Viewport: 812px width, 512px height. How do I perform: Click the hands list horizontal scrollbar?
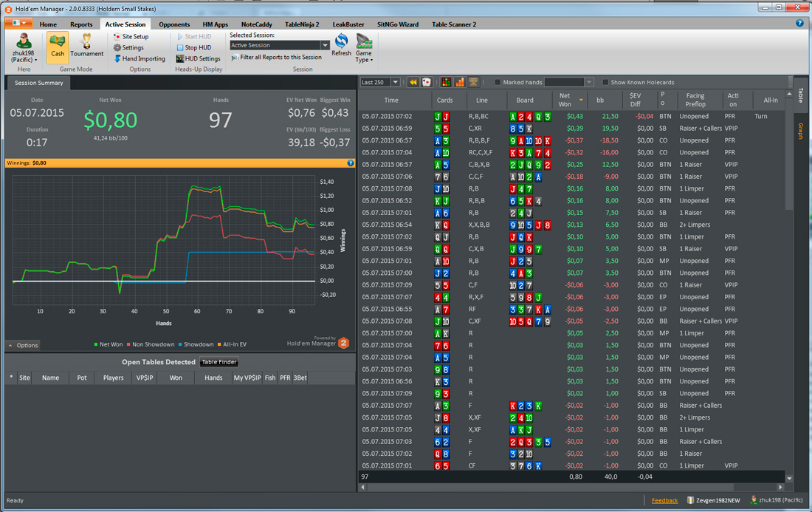tap(551, 487)
